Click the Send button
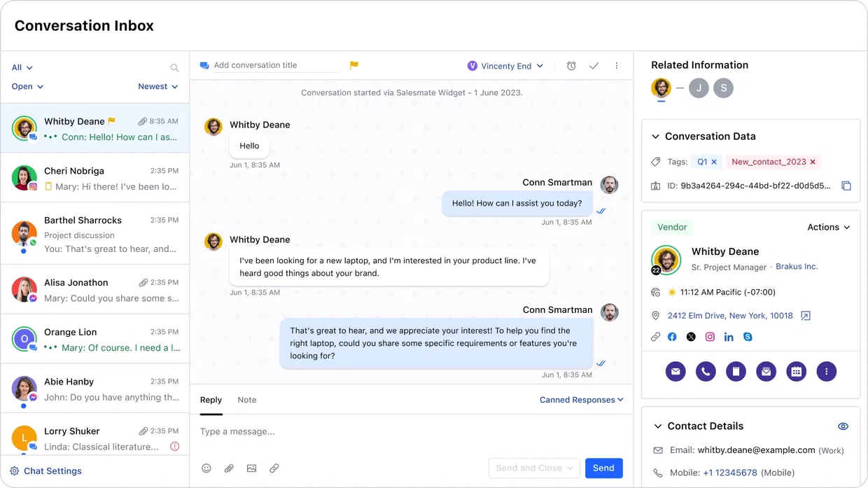This screenshot has width=868, height=488. click(603, 468)
